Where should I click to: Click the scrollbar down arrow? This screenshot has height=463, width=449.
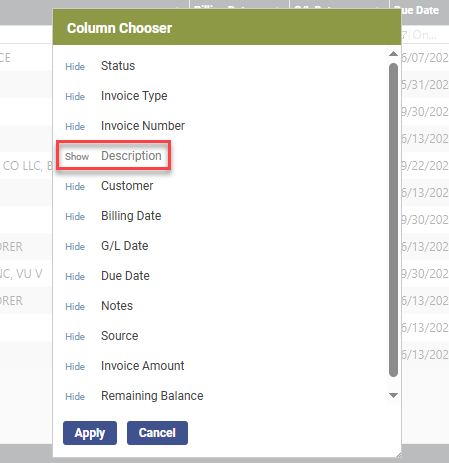[393, 395]
